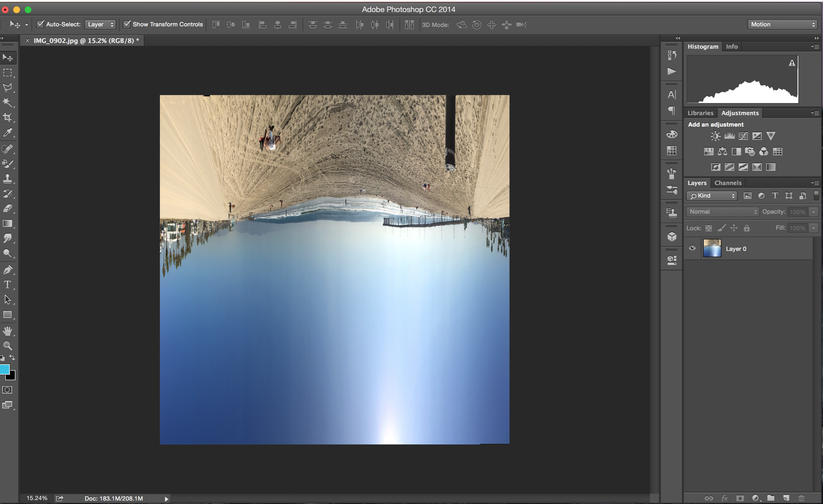The width and height of the screenshot is (823, 504).
Task: Select the Clone Stamp tool
Action: [8, 179]
